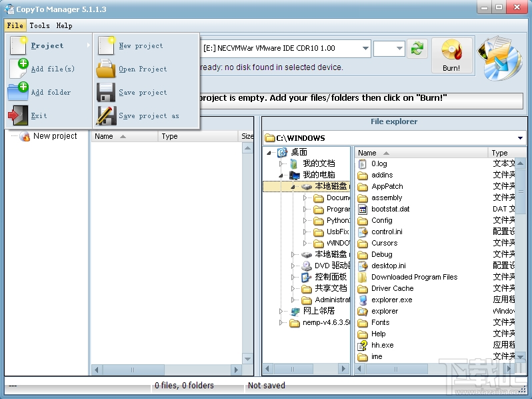Click the bootstat.dat file icon
This screenshot has height=399, width=532.
363,210
